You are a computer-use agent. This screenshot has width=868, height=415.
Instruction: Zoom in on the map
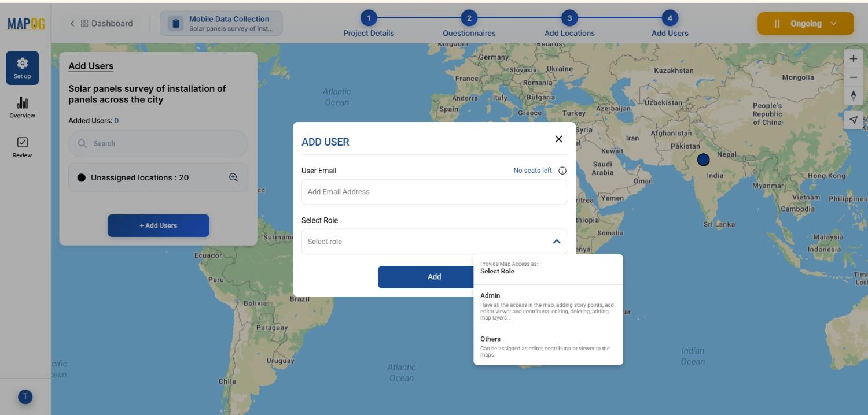[854, 58]
